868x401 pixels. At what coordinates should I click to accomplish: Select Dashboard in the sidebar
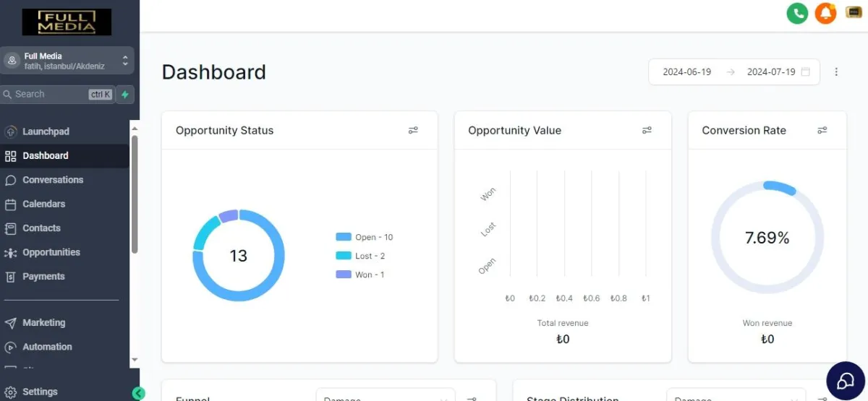point(65,156)
